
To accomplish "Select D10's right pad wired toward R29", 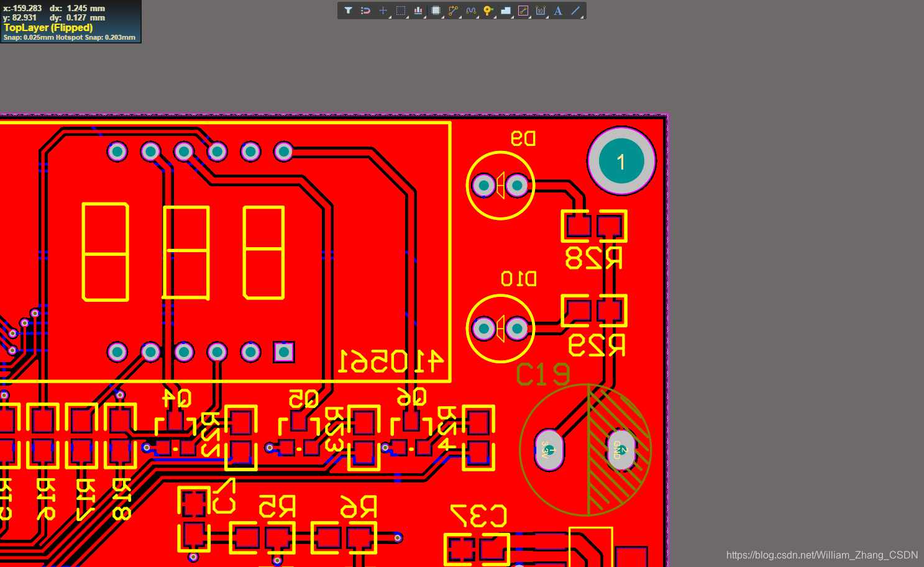I will 517,329.
